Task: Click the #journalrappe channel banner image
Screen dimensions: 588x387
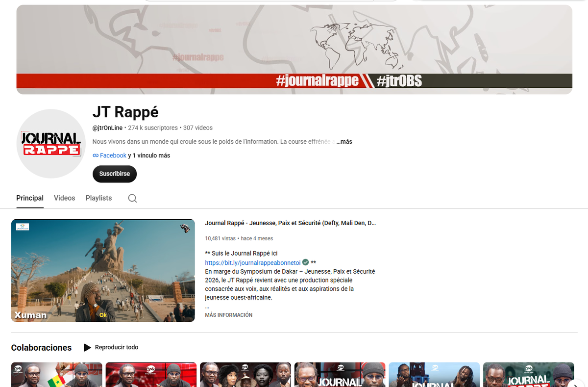Action: point(294,50)
